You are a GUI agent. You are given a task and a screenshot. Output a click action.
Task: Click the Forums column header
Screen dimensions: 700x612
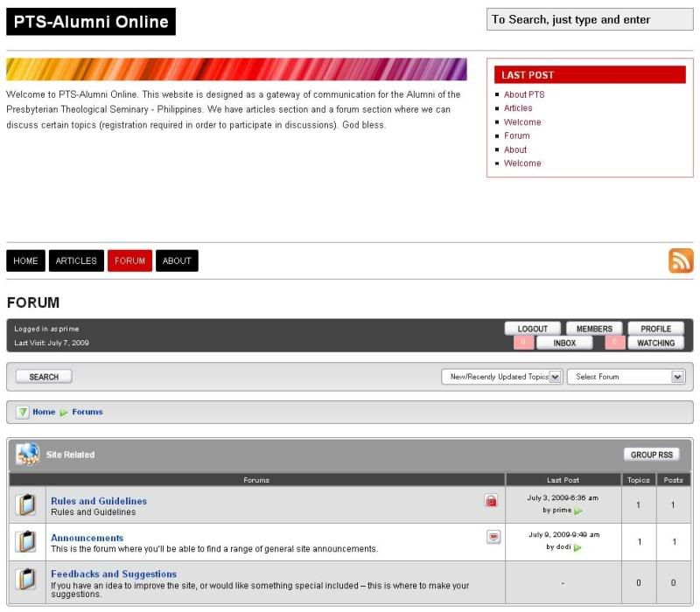(x=256, y=480)
